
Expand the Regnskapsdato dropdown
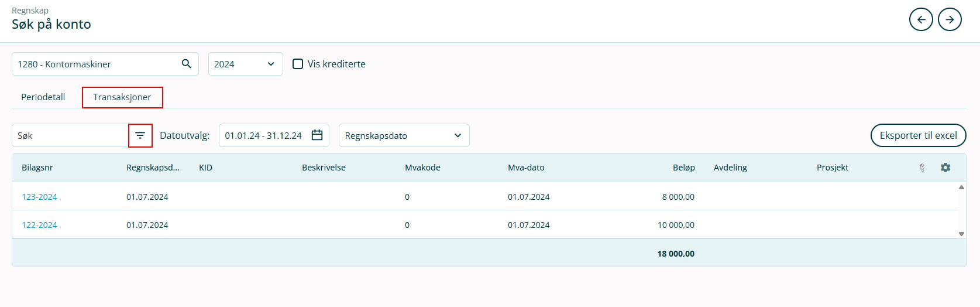[x=404, y=135]
